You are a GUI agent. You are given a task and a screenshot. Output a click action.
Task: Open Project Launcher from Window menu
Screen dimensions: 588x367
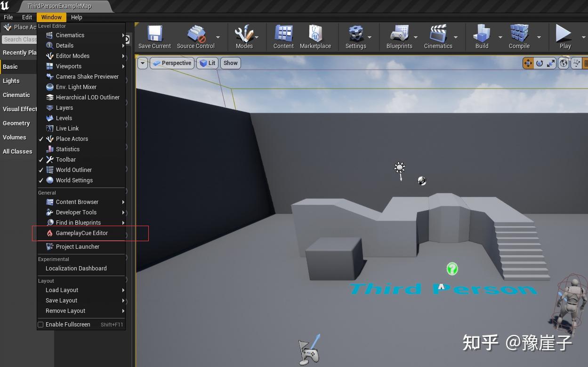pyautogui.click(x=81, y=247)
